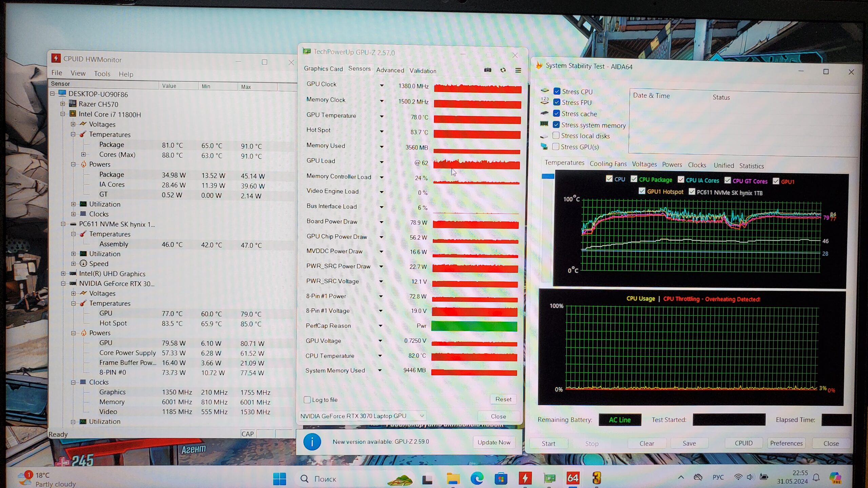
Task: Enable the Stress GPU(s) checkbox
Action: tap(555, 147)
